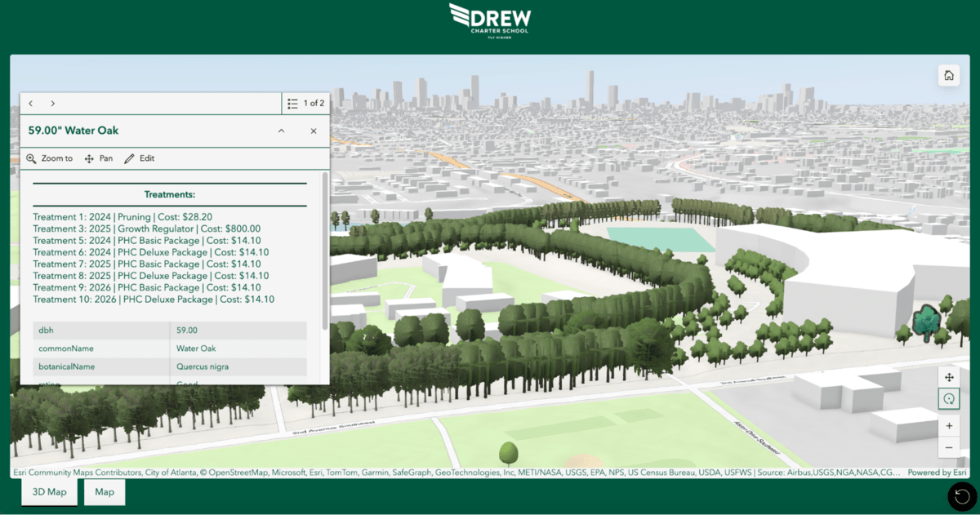Collapse the Water Oak popup with the chevron
The image size is (980, 515).
(281, 131)
